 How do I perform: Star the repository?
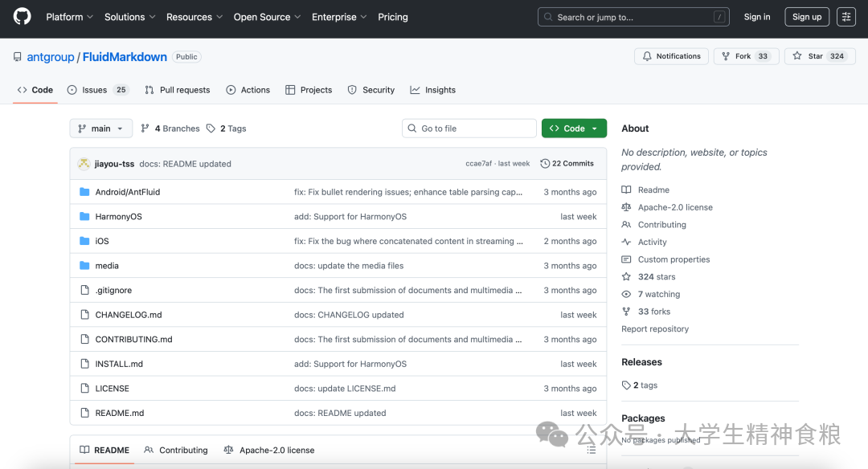820,56
